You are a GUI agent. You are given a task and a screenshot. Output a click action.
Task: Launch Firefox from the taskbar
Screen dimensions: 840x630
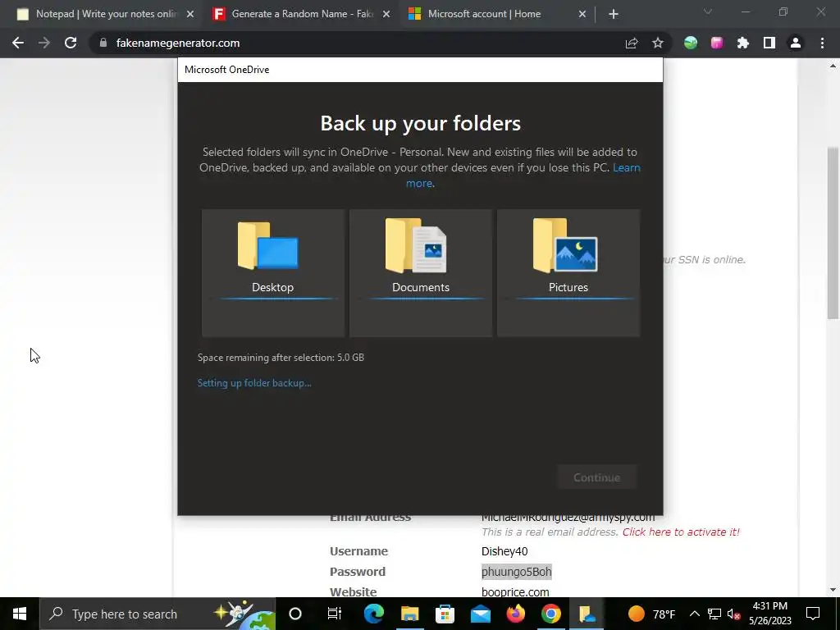point(516,614)
